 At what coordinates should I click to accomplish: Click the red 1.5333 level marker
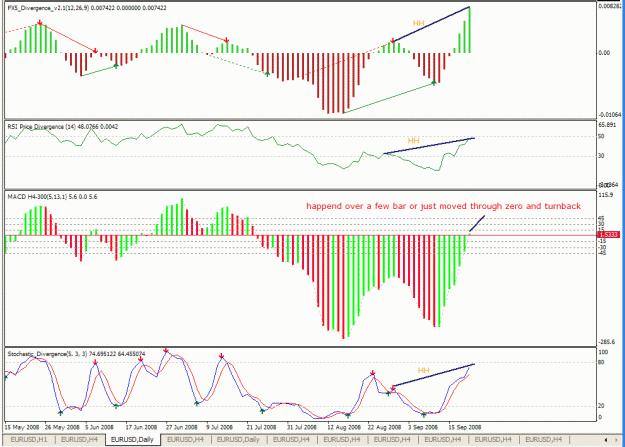[608, 234]
